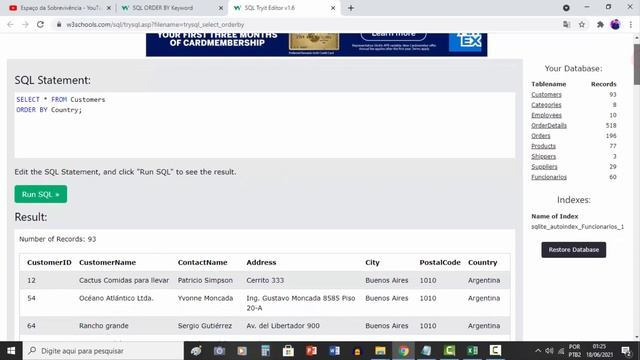Open File Explorer from taskbar
Viewport: 640px width, 360px height.
coord(380,351)
